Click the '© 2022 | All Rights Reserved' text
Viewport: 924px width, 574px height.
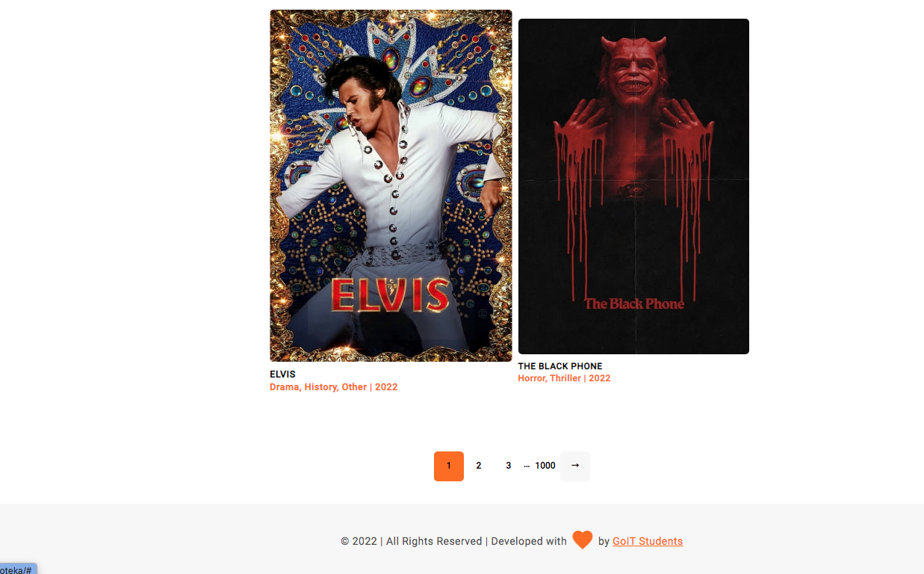pos(412,541)
